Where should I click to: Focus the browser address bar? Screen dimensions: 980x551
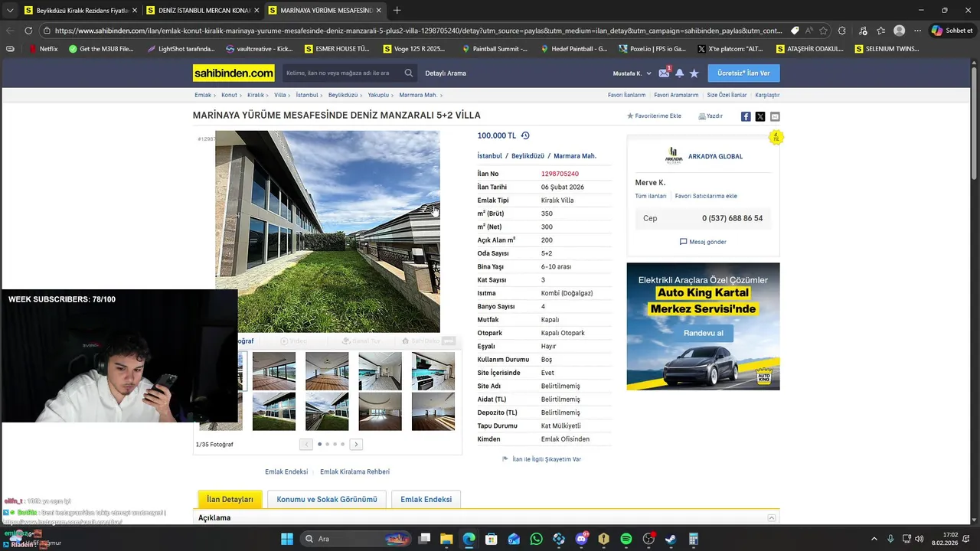click(x=417, y=31)
